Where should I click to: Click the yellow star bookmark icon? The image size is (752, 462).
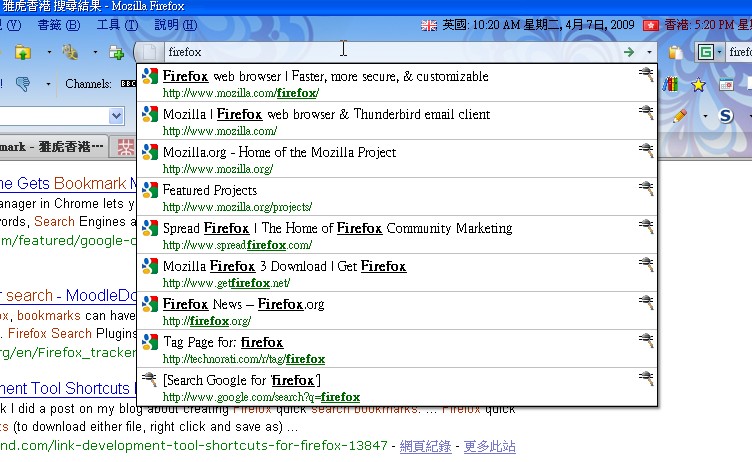(x=698, y=85)
